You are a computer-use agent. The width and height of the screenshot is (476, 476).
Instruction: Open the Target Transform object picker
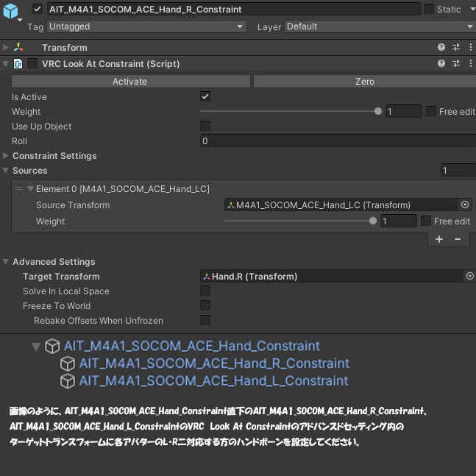470,276
